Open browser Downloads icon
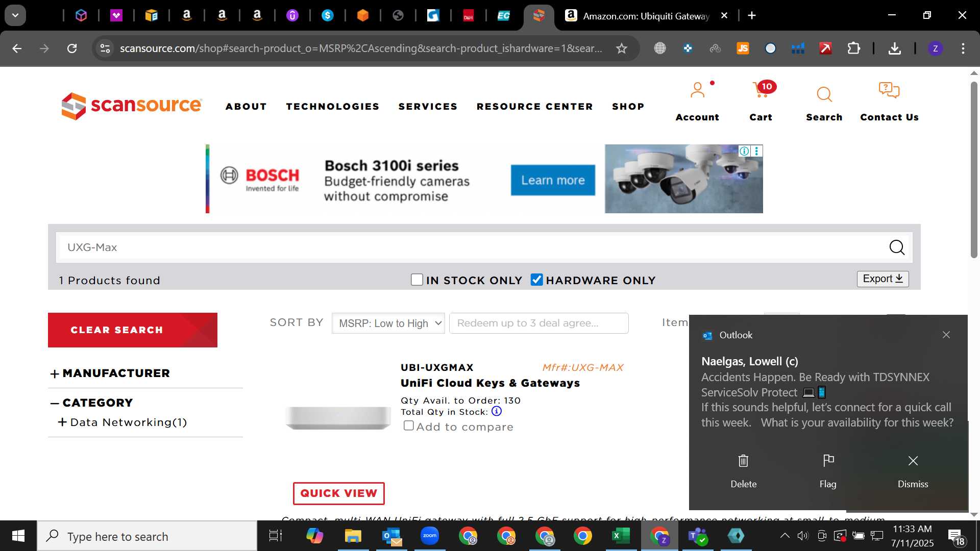The image size is (980, 551). (x=894, y=48)
